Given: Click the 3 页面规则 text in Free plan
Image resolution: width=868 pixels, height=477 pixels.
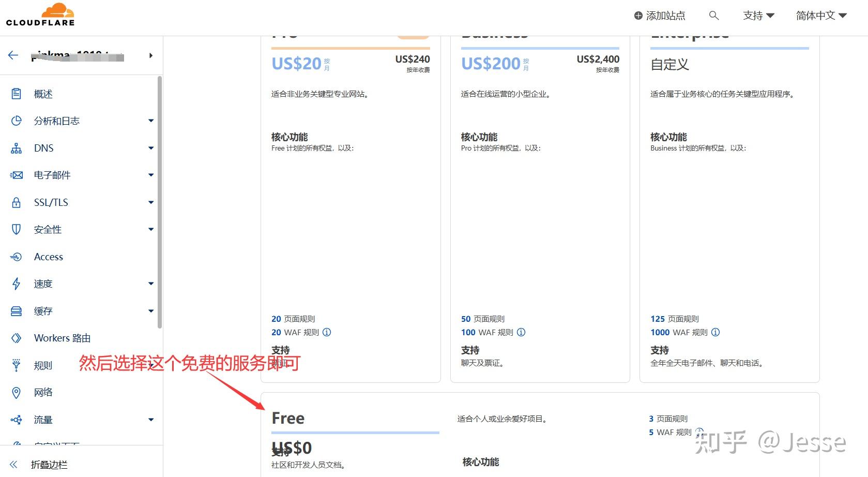Looking at the screenshot, I should coord(668,419).
